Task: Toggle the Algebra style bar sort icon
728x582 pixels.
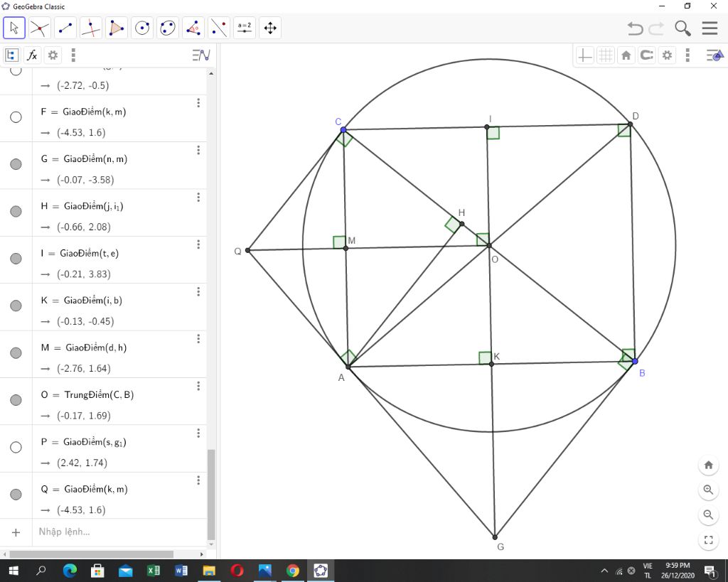Action: coord(201,55)
